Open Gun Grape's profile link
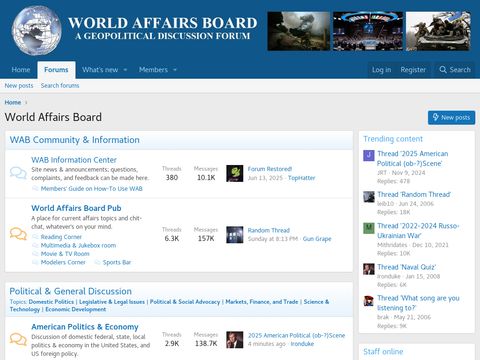The width and height of the screenshot is (480, 360). [317, 239]
